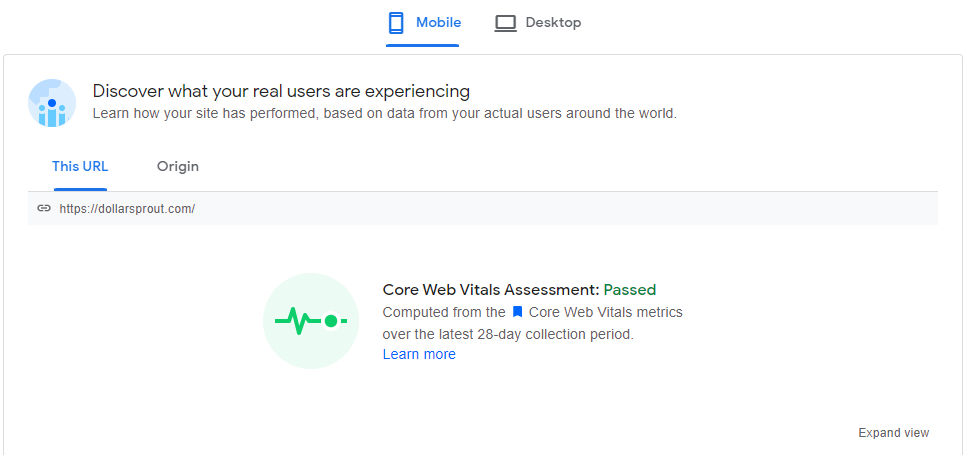Click the chain link icon beside URL
Screen dimensions: 966x455
tap(44, 209)
